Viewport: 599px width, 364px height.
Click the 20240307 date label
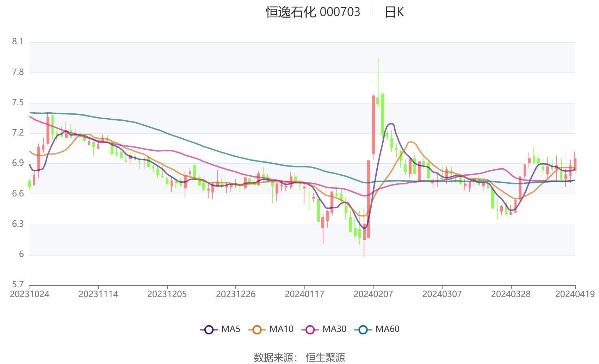coord(442,294)
